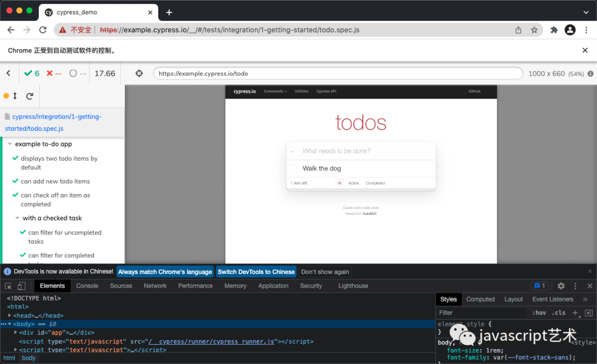597x364 pixels.
Task: Activate DevTools inspect element picker
Action: [8, 286]
